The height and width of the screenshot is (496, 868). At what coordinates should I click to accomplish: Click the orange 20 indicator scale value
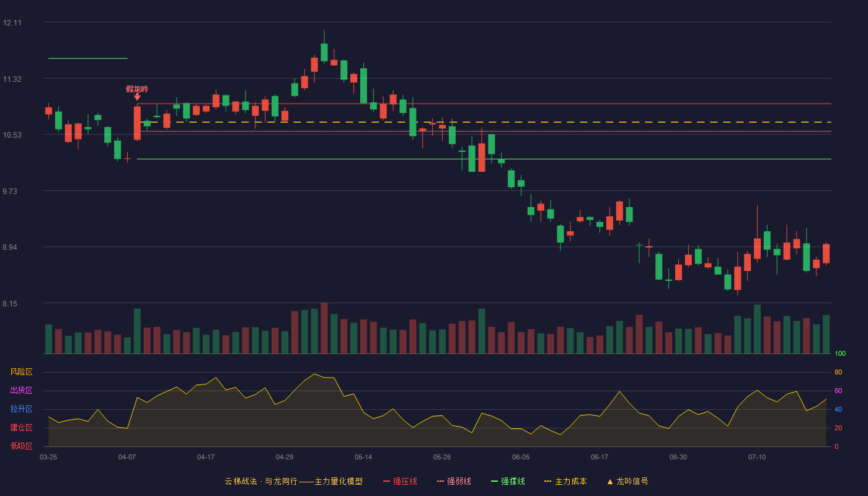coord(838,428)
